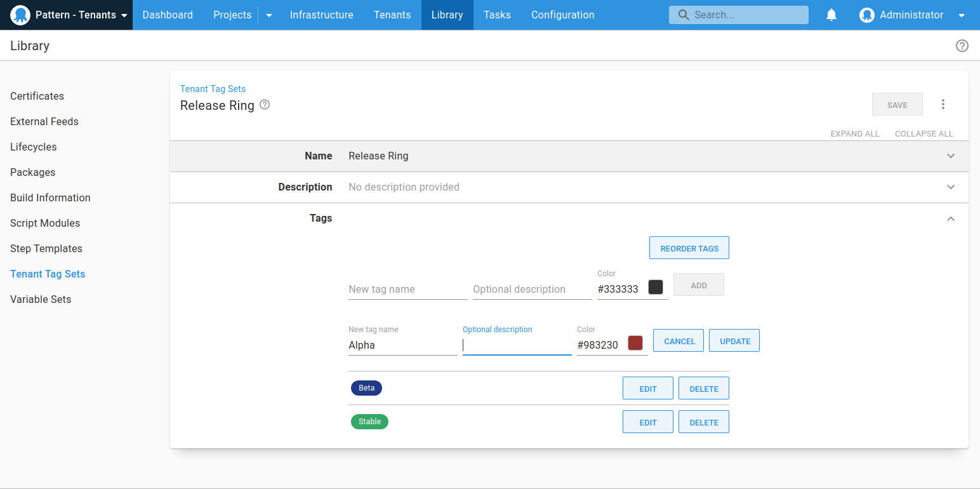Click the Reorder Tags button

point(689,248)
